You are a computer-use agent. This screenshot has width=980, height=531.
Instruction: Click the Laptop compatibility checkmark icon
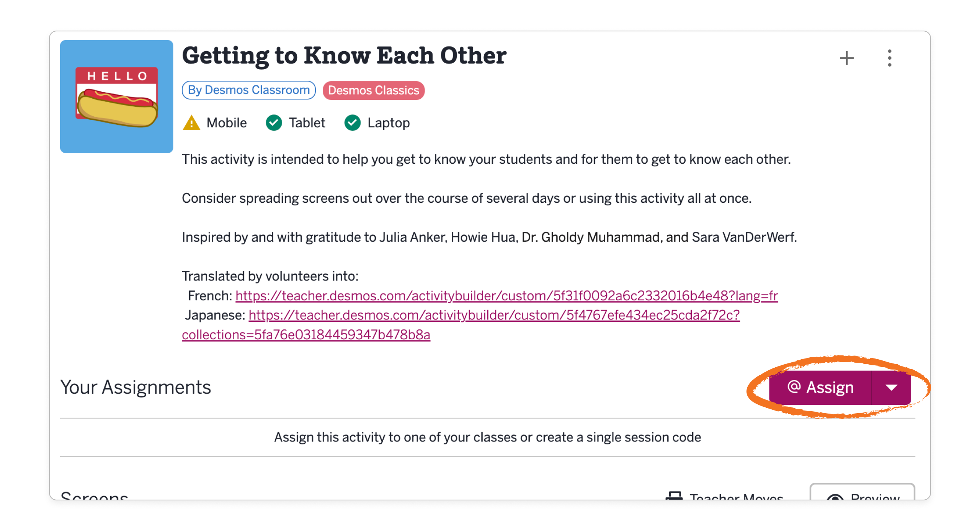353,122
